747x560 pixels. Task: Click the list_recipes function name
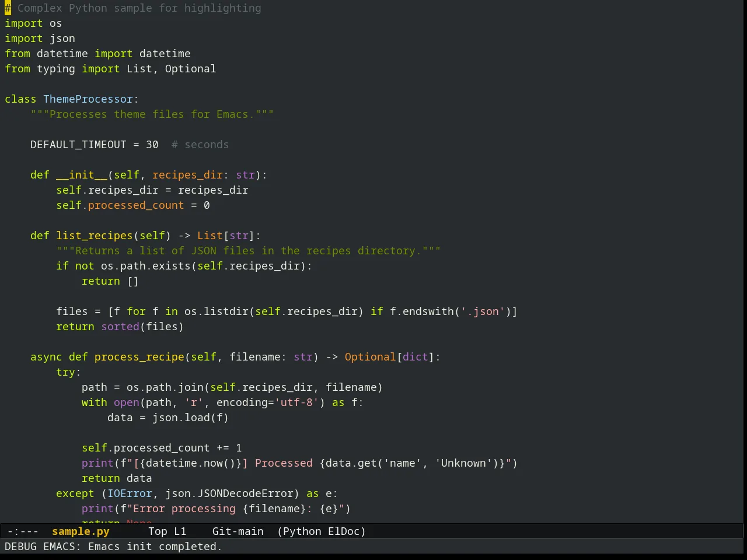95,236
